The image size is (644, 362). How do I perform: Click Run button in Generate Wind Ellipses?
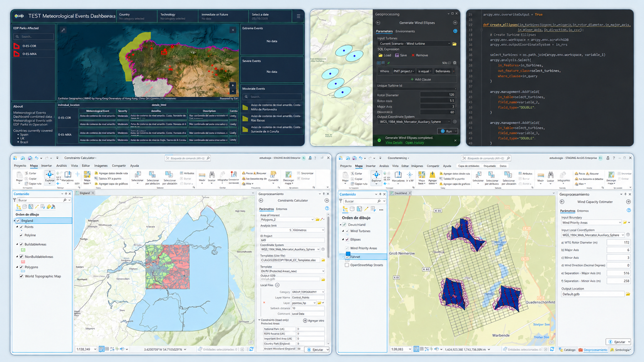pos(447,131)
